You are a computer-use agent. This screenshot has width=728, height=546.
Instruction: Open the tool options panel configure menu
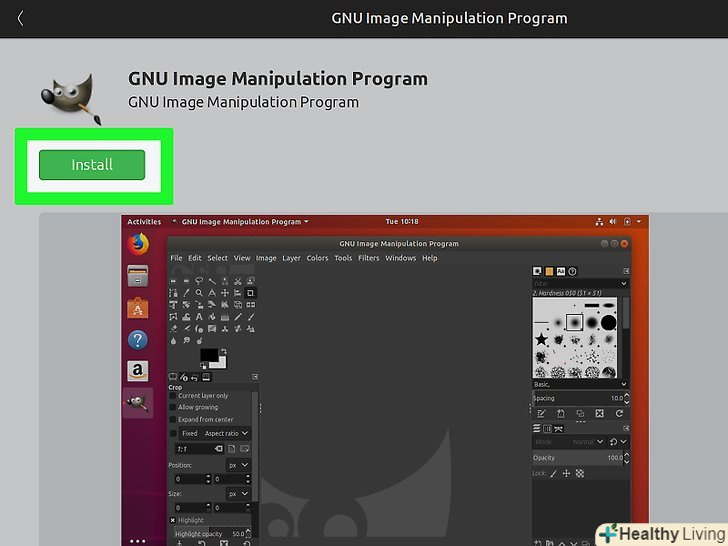(x=254, y=377)
